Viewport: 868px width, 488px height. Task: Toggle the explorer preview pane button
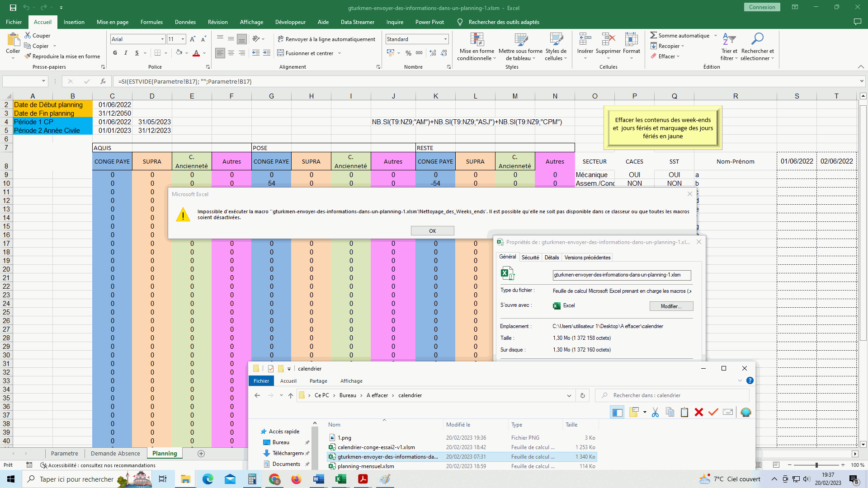617,412
